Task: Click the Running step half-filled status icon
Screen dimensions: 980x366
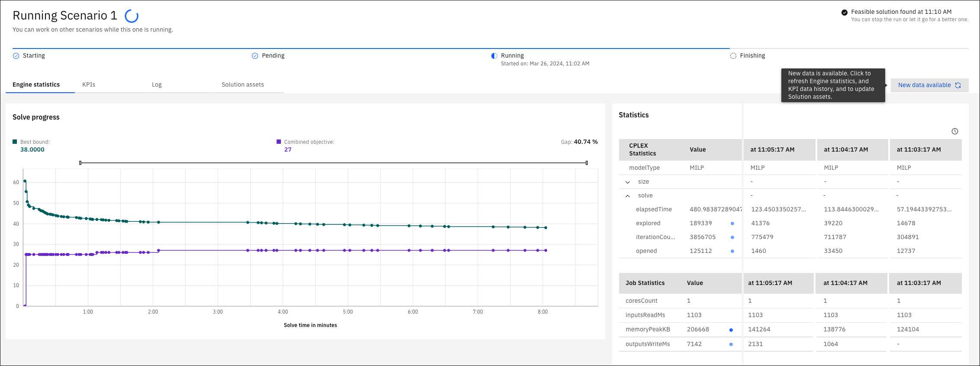Action: coord(494,56)
